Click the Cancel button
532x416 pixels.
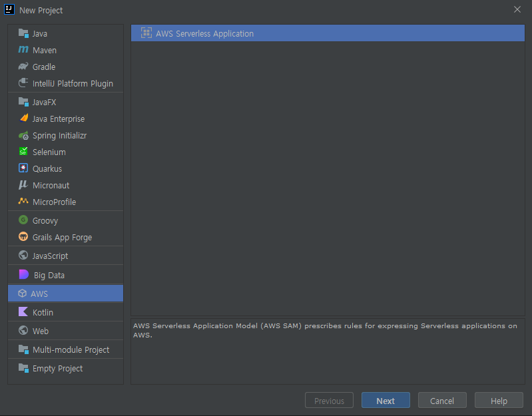442,401
